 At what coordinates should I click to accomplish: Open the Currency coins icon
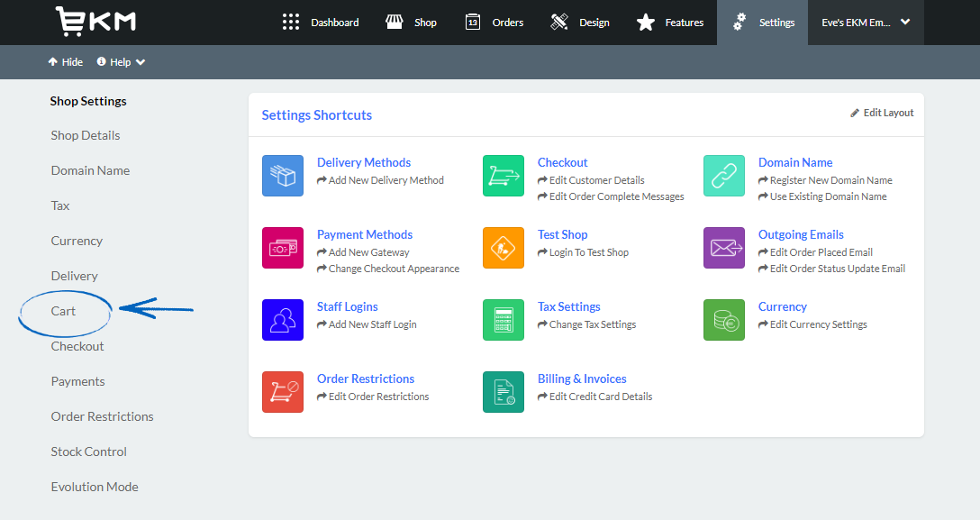point(724,320)
